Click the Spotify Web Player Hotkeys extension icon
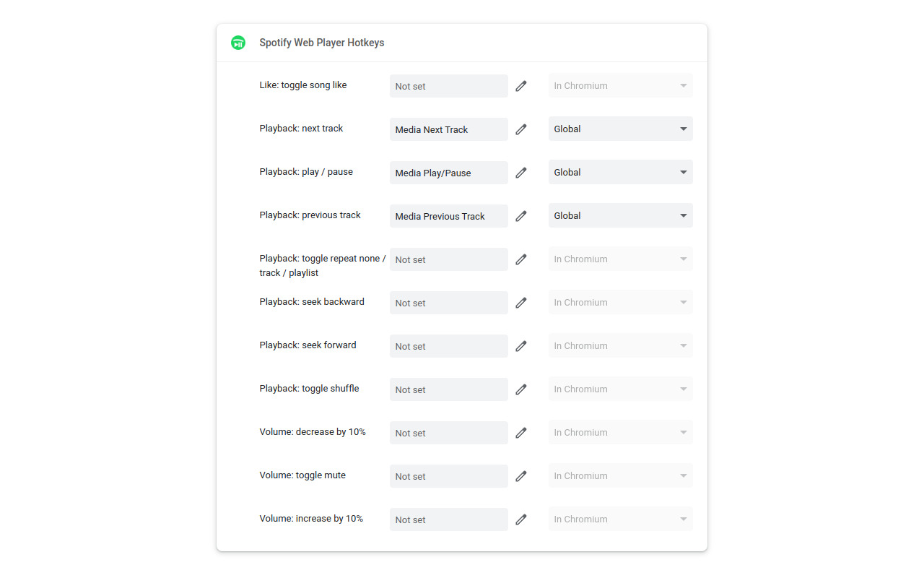Image resolution: width=924 pixels, height=578 pixels. coord(238,43)
